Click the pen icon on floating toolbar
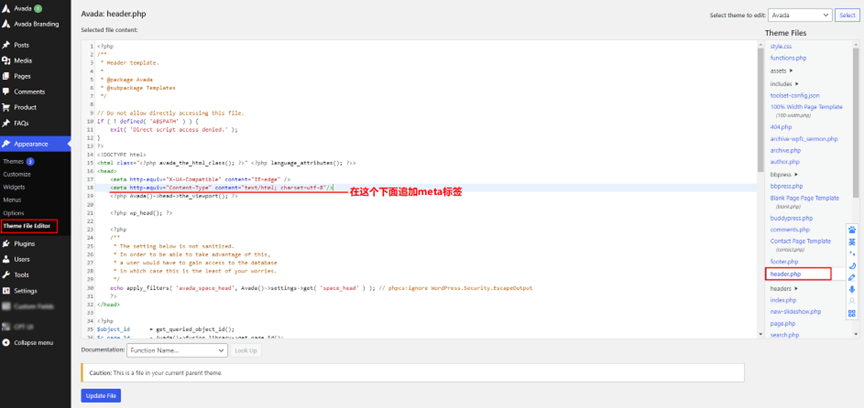 852,277
